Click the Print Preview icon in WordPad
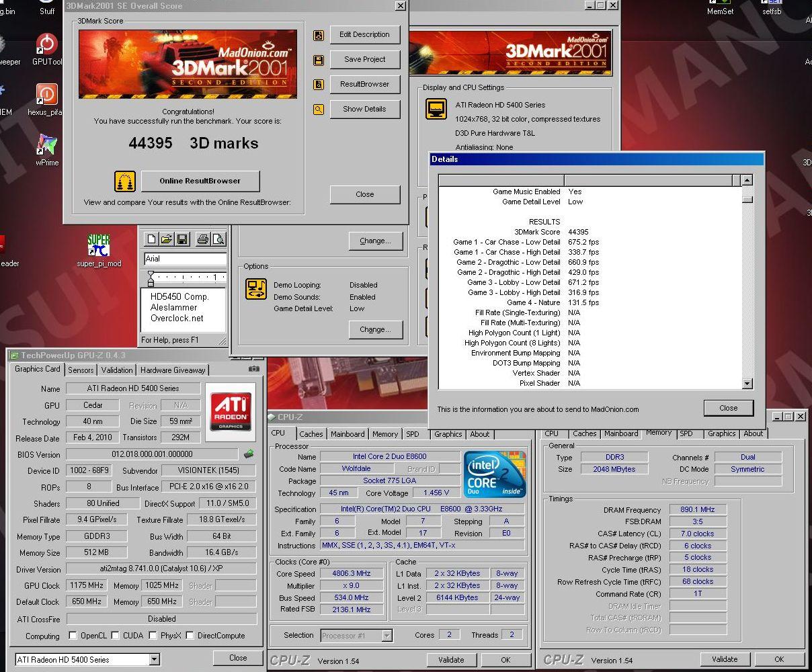The image size is (812, 672). (x=218, y=239)
